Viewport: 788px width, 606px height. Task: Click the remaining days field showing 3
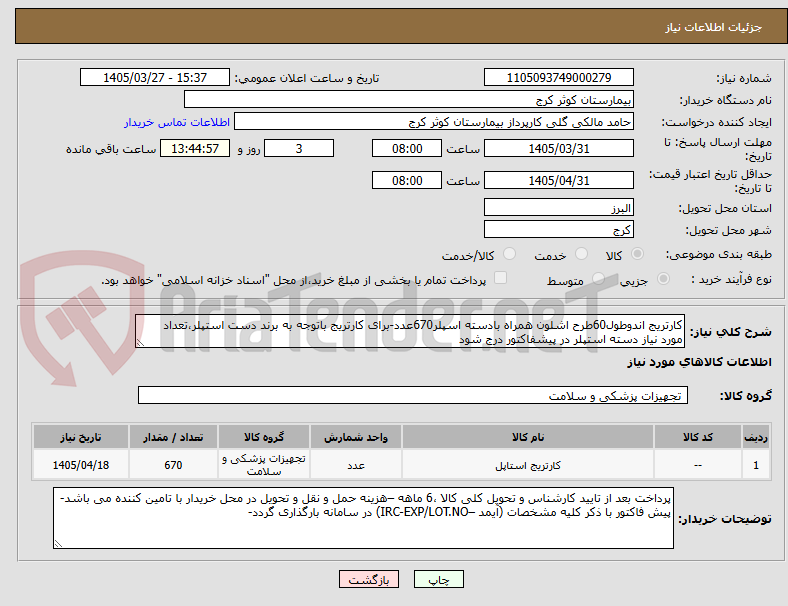(299, 149)
